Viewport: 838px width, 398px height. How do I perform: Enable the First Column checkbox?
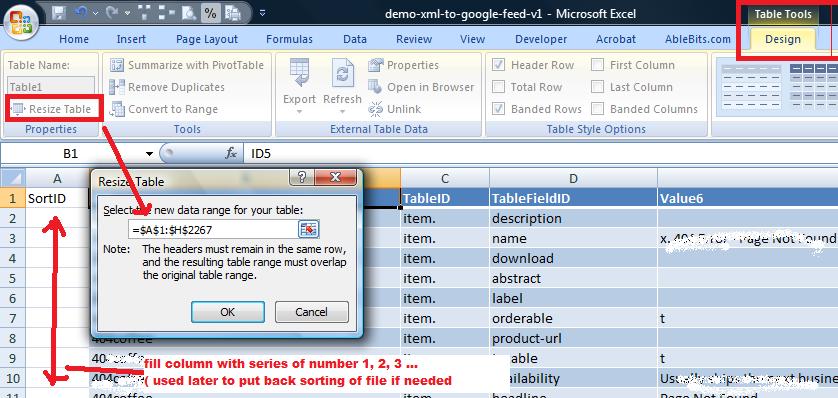point(598,65)
